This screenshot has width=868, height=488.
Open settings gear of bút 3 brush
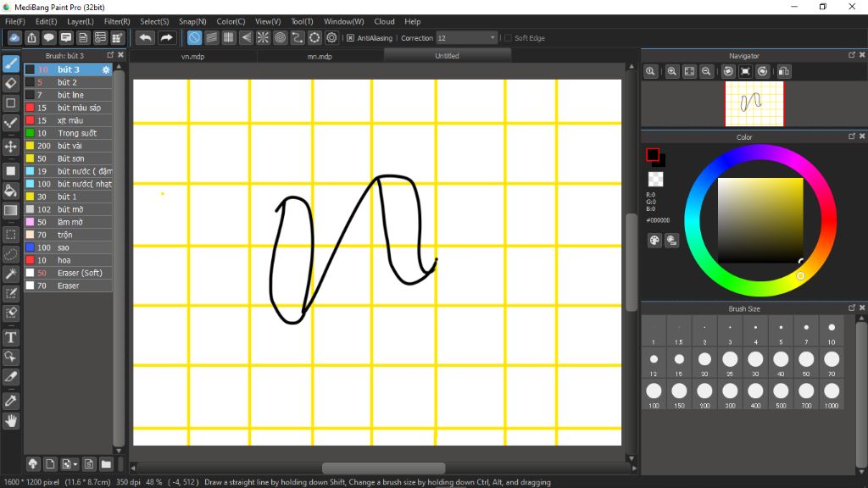[106, 69]
